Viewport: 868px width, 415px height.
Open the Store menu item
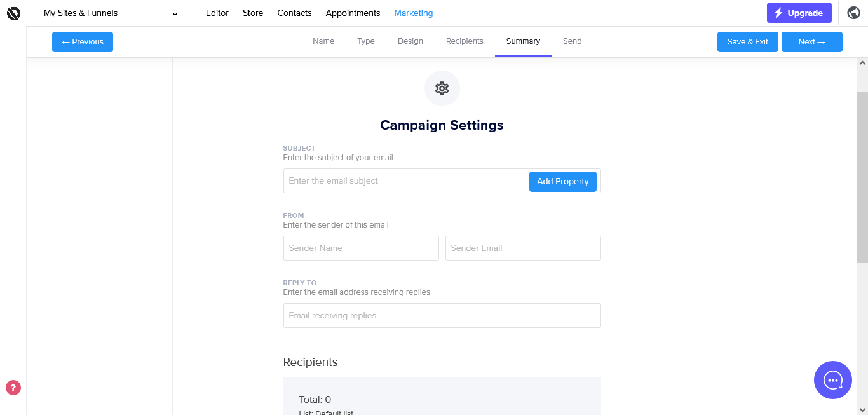pyautogui.click(x=253, y=13)
